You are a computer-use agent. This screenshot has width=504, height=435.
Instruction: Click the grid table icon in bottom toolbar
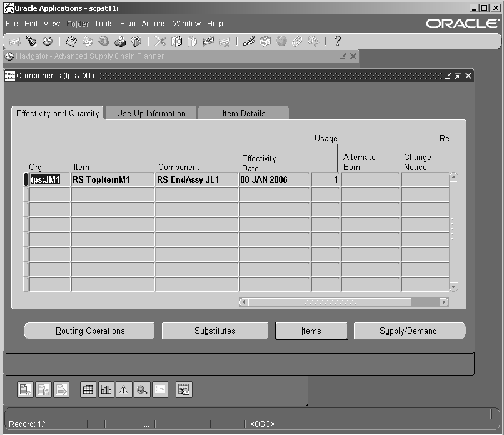88,390
